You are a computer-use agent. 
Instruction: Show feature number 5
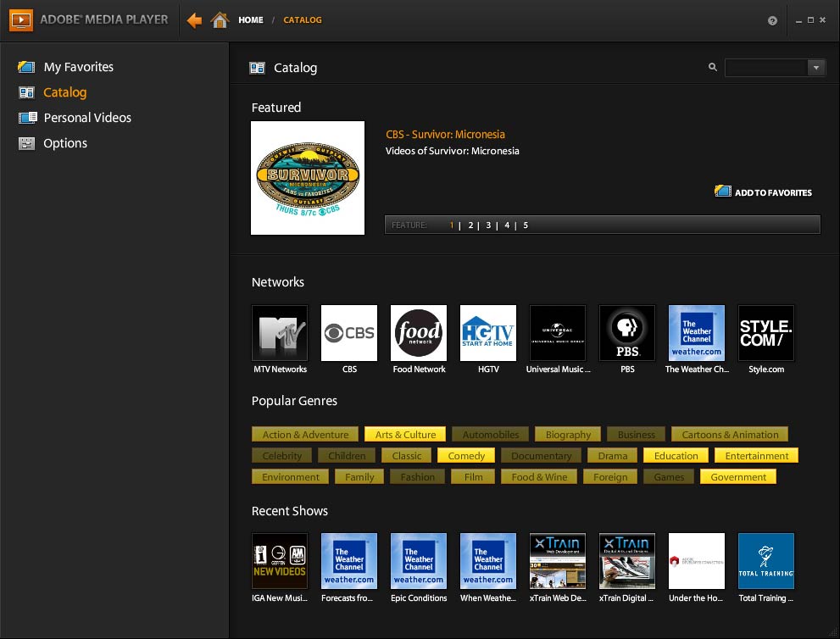click(526, 225)
